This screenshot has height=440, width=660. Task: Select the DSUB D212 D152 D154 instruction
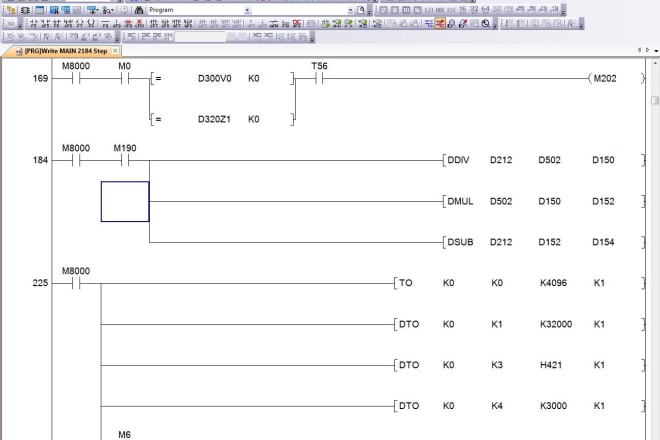point(543,242)
